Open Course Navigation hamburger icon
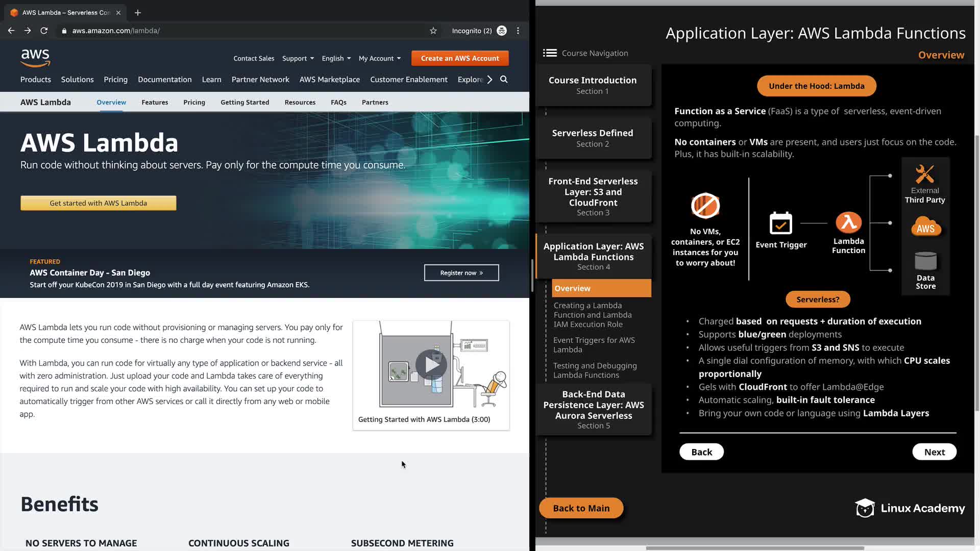Image resolution: width=980 pixels, height=551 pixels. point(550,53)
